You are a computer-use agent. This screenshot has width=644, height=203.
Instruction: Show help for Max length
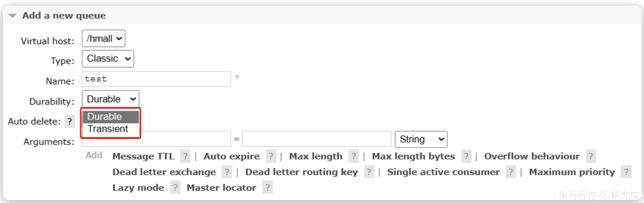[354, 156]
